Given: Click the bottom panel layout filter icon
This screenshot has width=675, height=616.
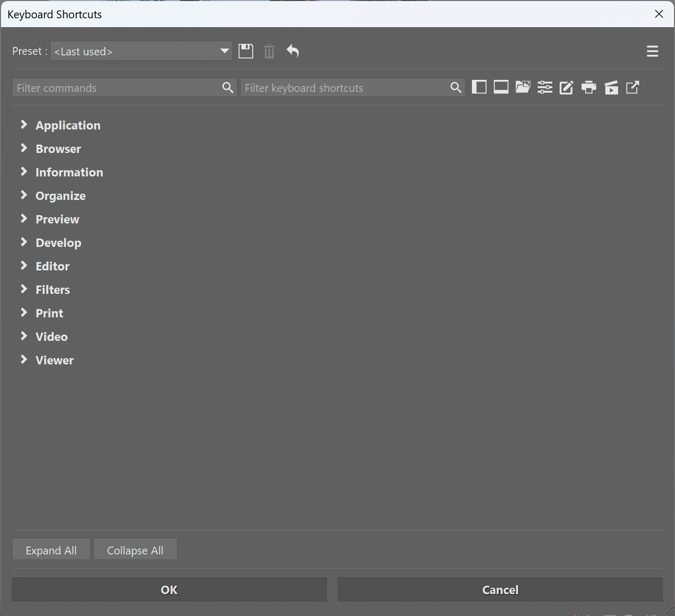Looking at the screenshot, I should tap(501, 87).
